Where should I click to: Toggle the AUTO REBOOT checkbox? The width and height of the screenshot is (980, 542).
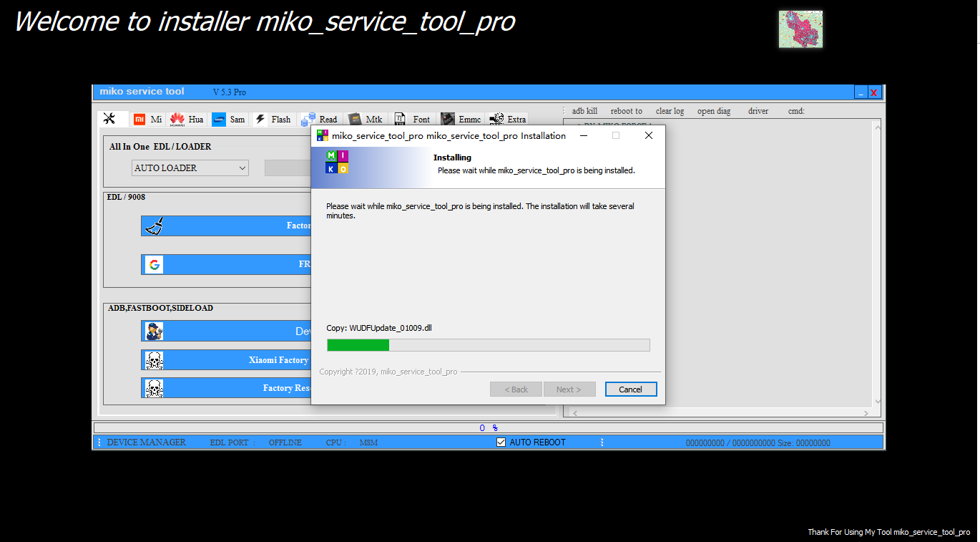[x=501, y=442]
